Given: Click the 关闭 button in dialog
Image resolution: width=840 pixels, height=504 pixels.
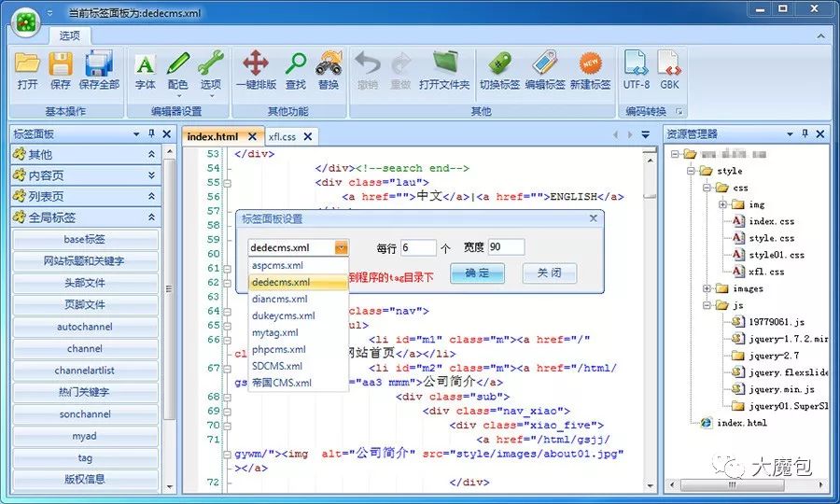Looking at the screenshot, I should (x=550, y=273).
